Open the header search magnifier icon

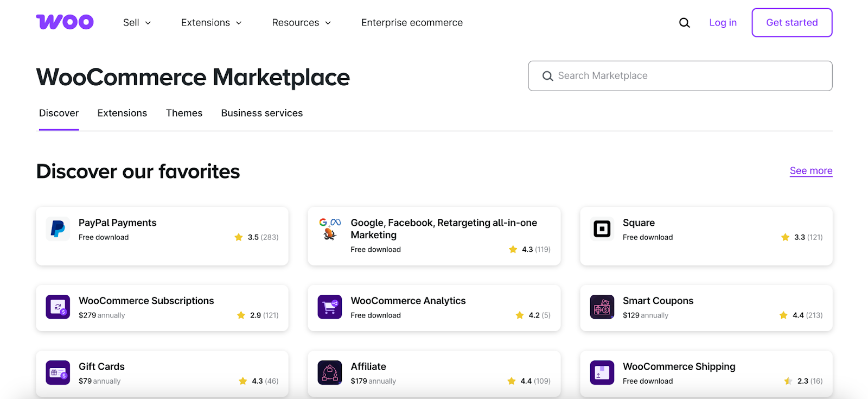click(685, 23)
